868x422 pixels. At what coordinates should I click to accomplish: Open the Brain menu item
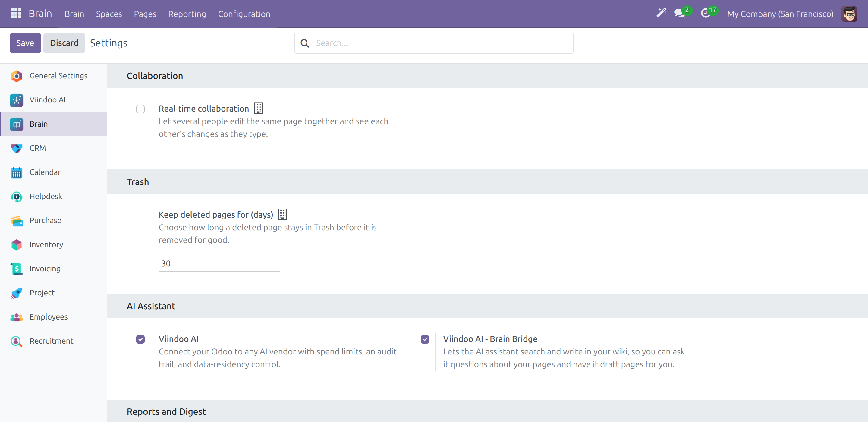(x=74, y=14)
